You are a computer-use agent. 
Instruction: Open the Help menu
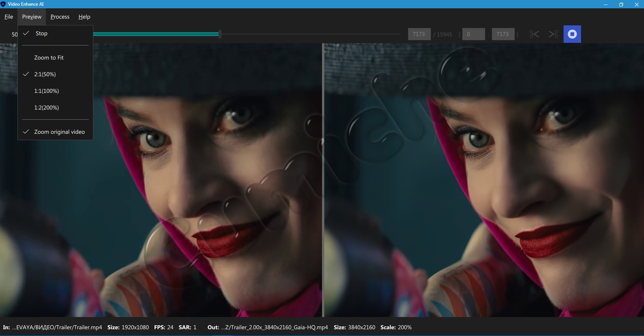point(84,17)
